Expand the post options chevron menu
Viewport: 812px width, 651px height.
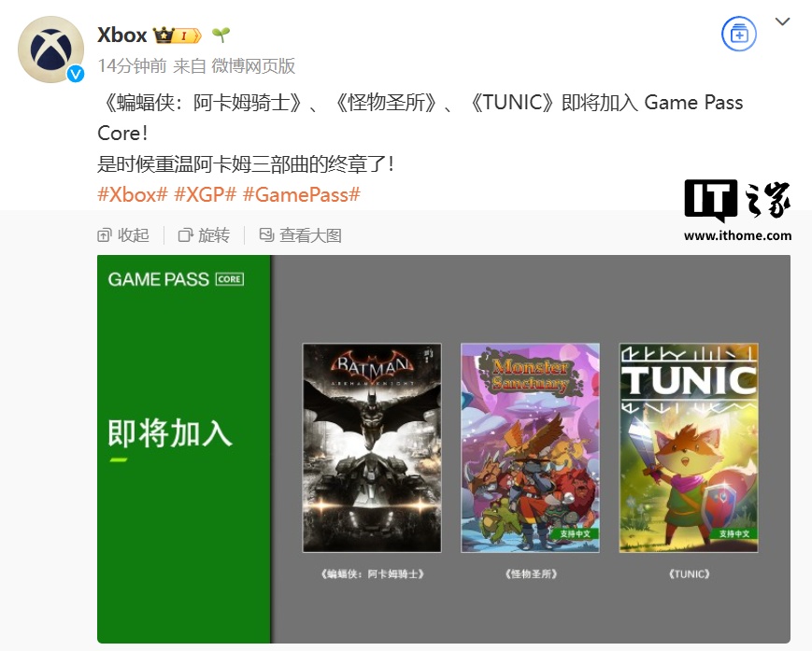coord(782,21)
